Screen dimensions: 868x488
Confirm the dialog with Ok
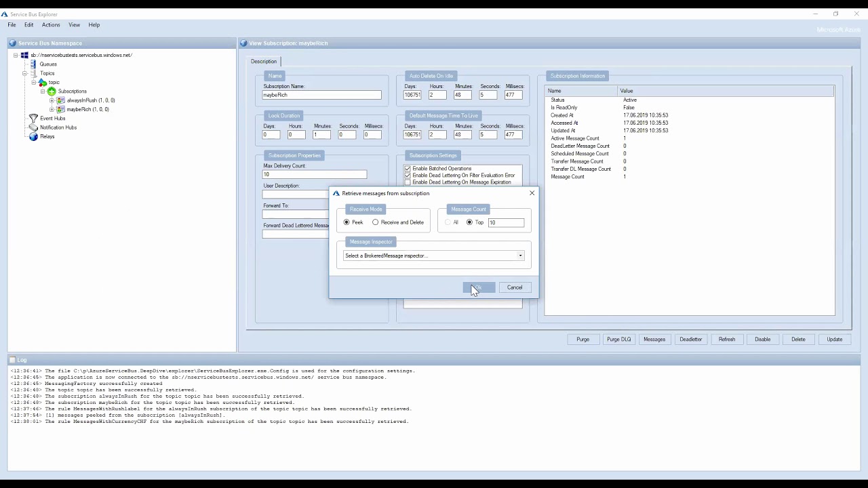click(x=479, y=287)
